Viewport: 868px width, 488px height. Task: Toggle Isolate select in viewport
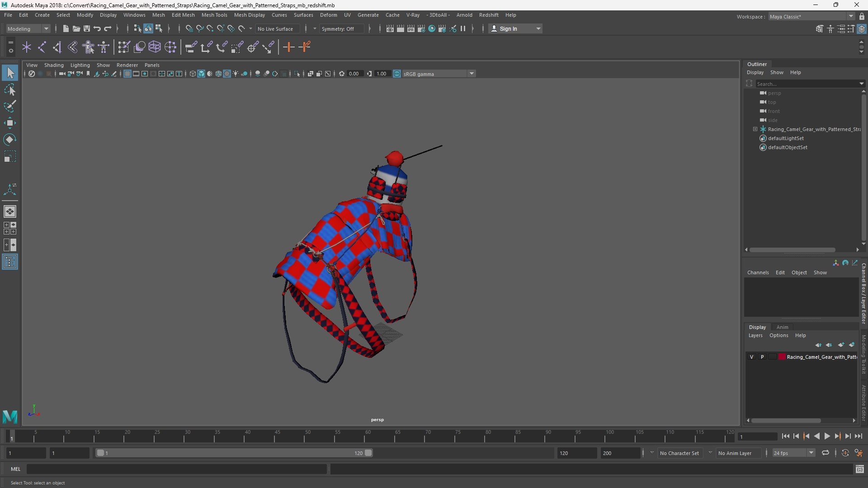[297, 74]
